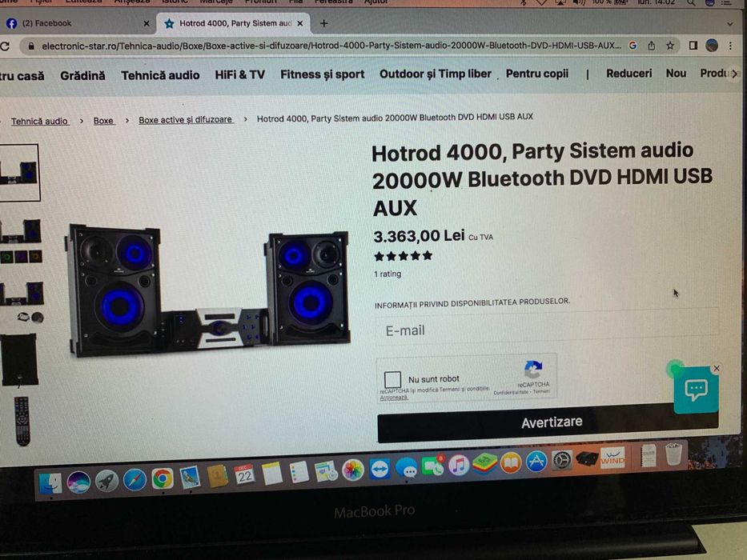Click the E-mail input field
The width and height of the screenshot is (747, 560).
547,329
